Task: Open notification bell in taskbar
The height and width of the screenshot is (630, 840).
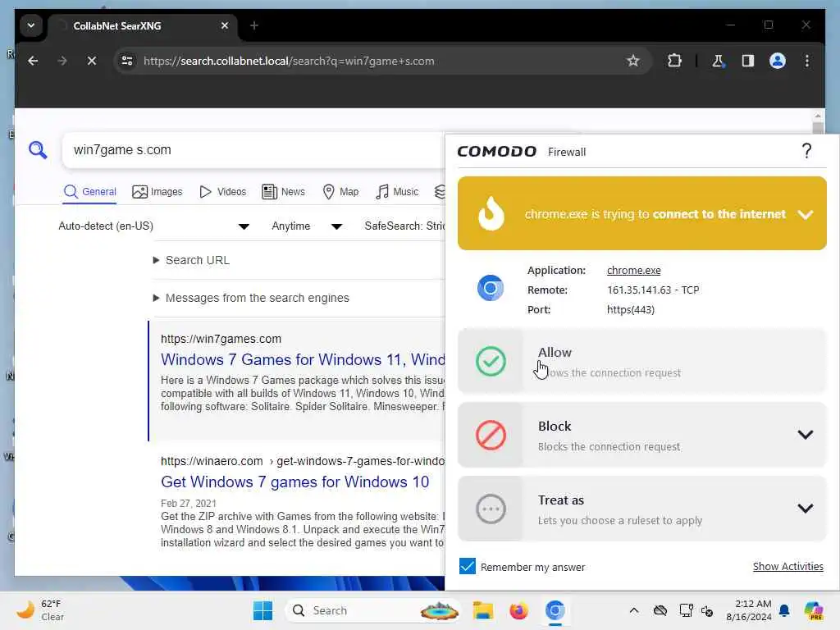Action: tap(784, 610)
